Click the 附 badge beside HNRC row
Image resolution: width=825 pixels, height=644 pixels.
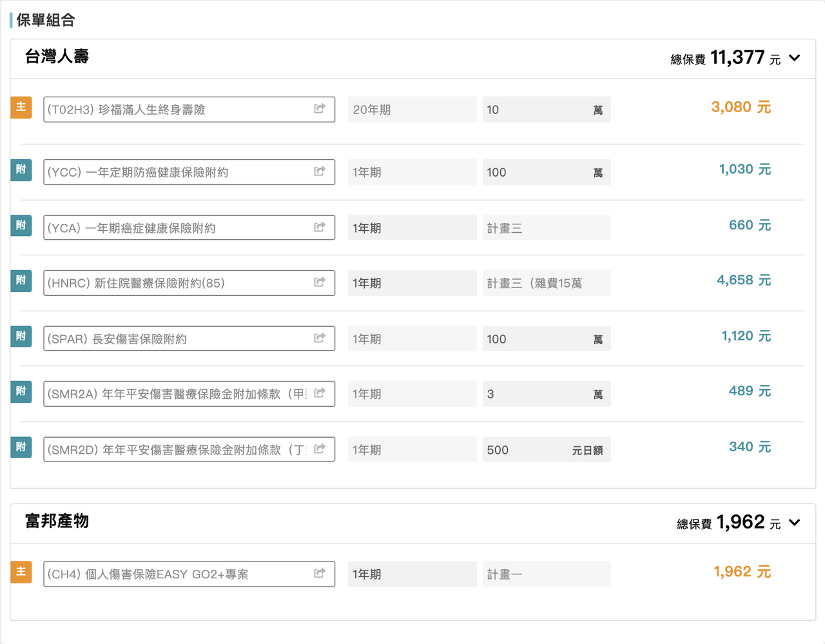(21, 280)
